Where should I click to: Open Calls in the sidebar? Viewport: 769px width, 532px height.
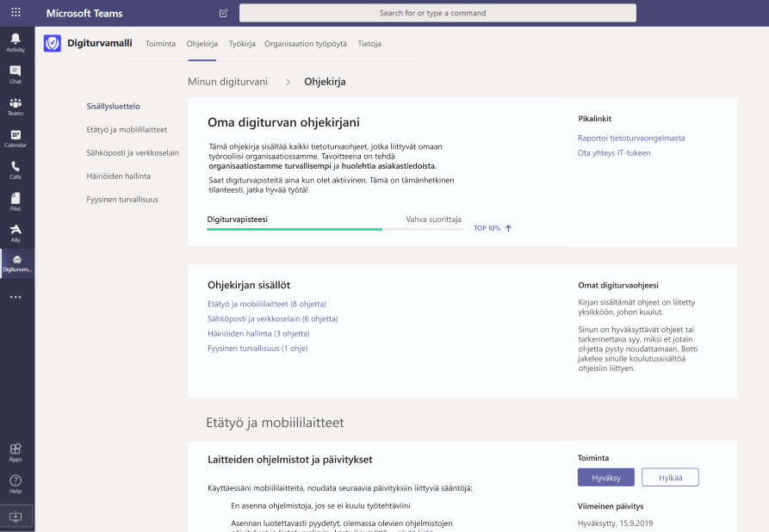(x=16, y=170)
